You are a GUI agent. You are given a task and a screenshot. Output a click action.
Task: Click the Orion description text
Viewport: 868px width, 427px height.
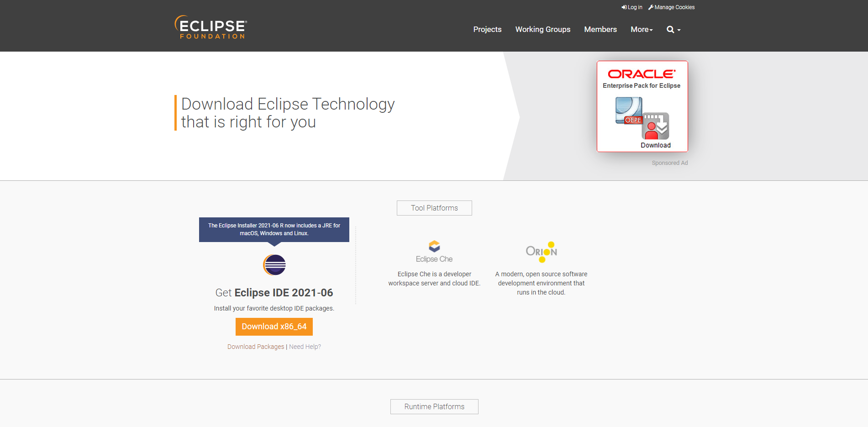point(541,283)
